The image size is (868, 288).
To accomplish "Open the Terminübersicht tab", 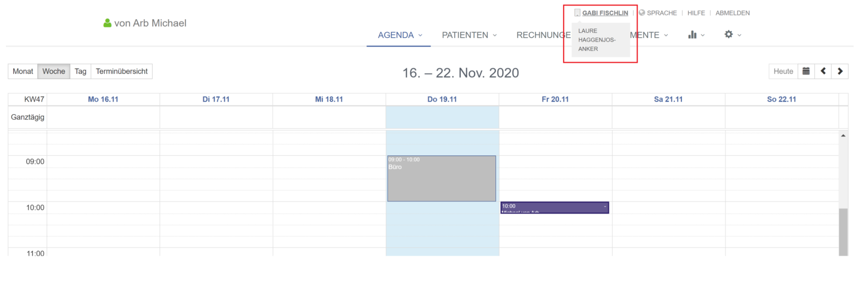I will (122, 71).
